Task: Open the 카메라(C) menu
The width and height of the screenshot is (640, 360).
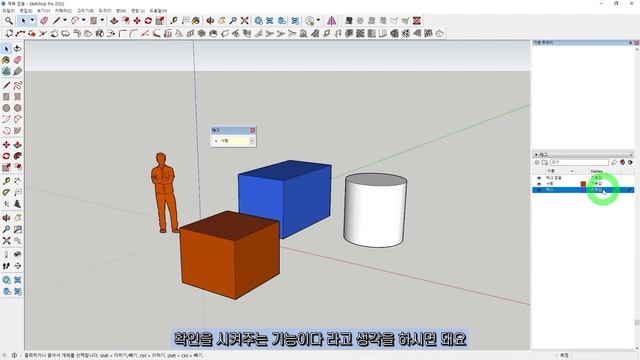Action: pyautogui.click(x=63, y=11)
